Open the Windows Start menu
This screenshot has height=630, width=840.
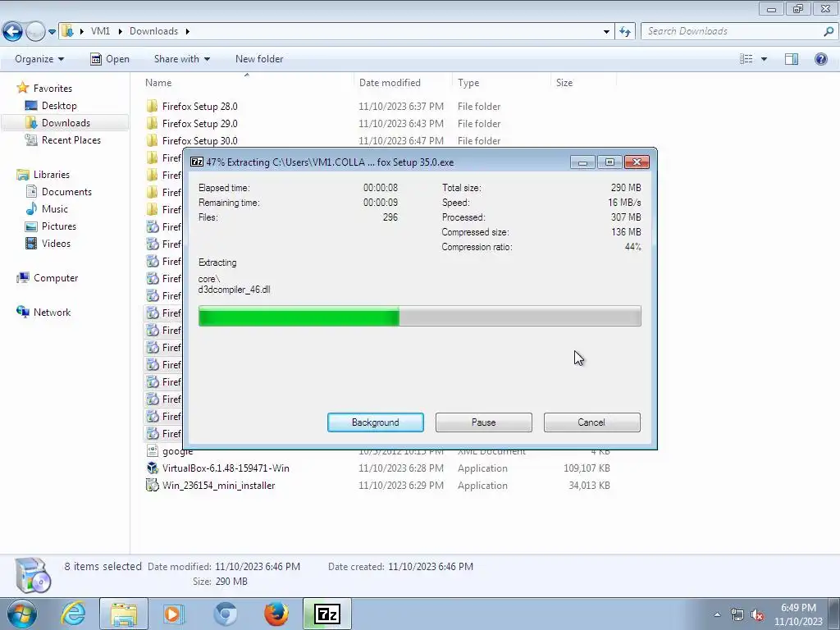point(22,614)
